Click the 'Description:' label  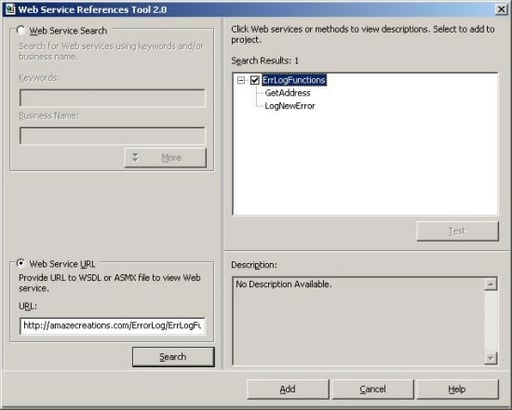[x=254, y=265]
